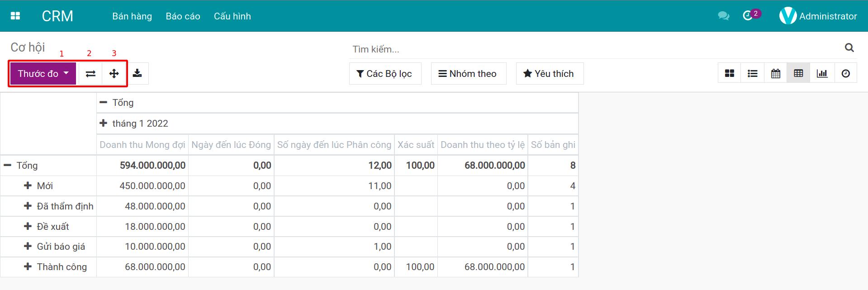The height and width of the screenshot is (290, 868).
Task: Switch to Calendar view
Action: 776,73
